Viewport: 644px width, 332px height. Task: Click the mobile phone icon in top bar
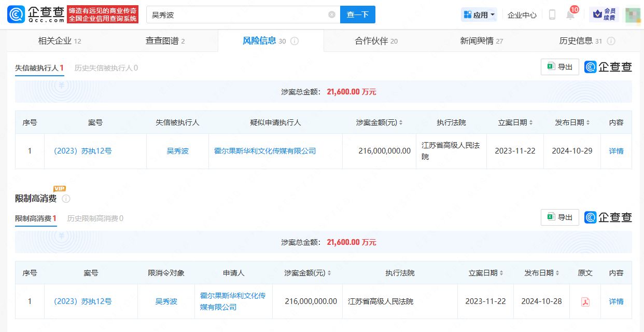coord(552,15)
